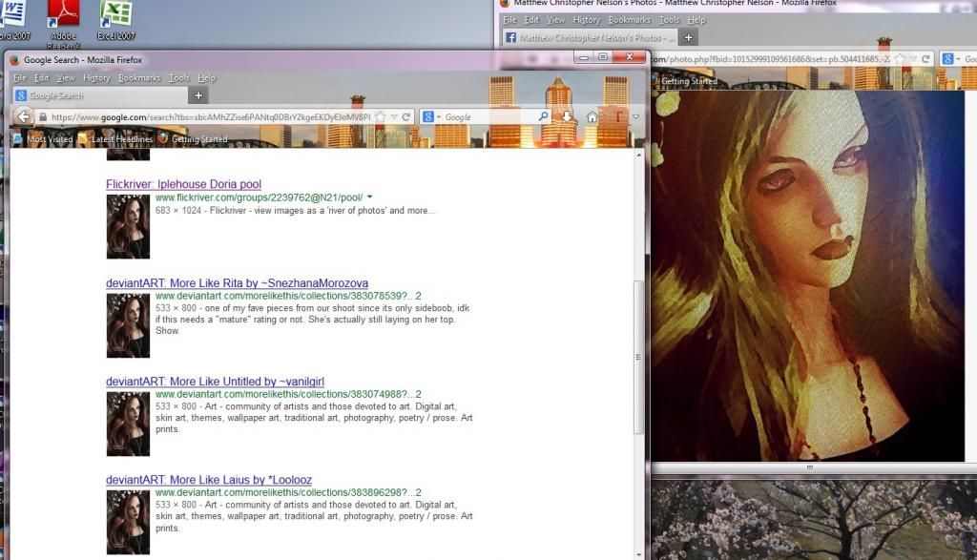Expand the address history dropdown in the Facebook window
The height and width of the screenshot is (560, 977).
point(913,59)
